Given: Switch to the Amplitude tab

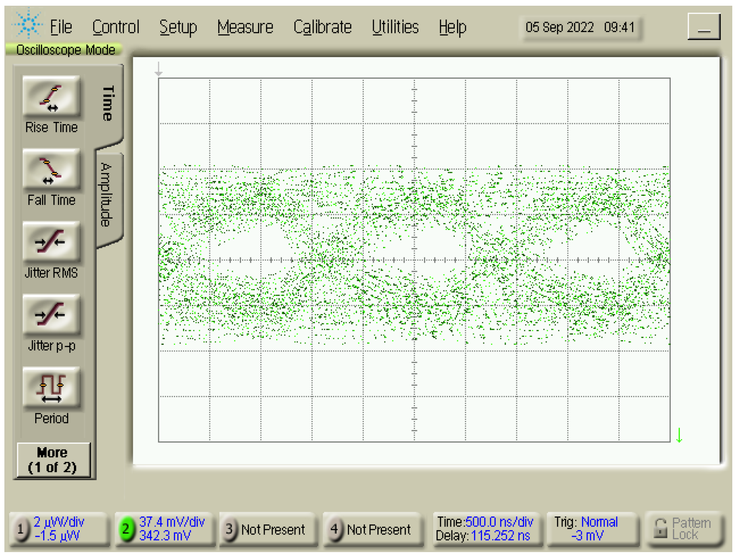Looking at the screenshot, I should tap(107, 194).
